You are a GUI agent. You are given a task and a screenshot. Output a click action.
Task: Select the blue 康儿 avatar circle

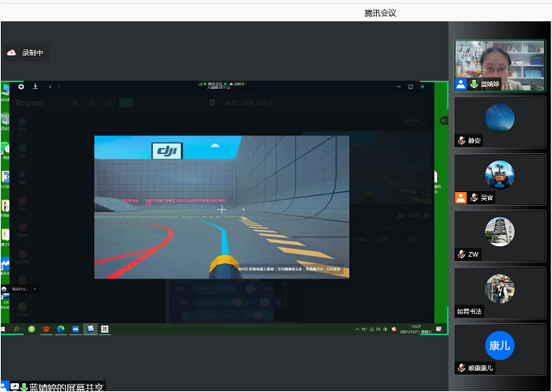click(499, 346)
